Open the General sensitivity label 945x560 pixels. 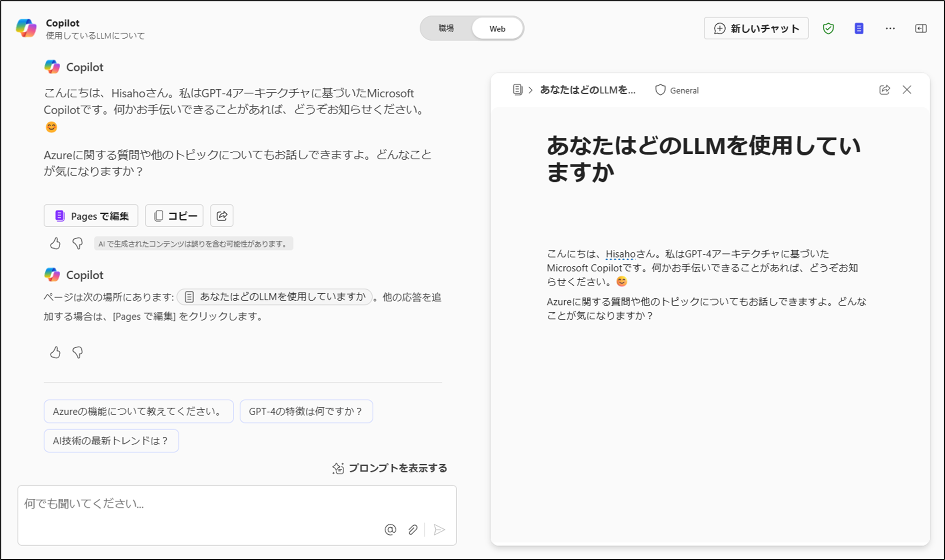(677, 90)
